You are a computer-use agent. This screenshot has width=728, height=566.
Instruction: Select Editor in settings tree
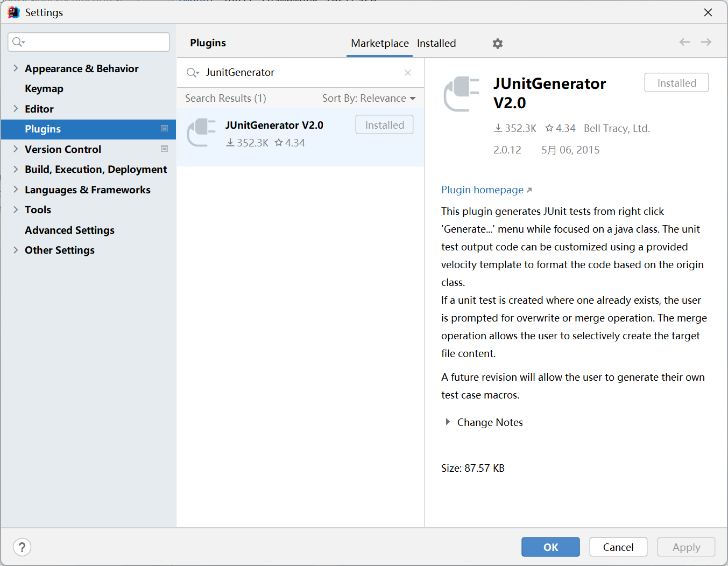pos(39,109)
